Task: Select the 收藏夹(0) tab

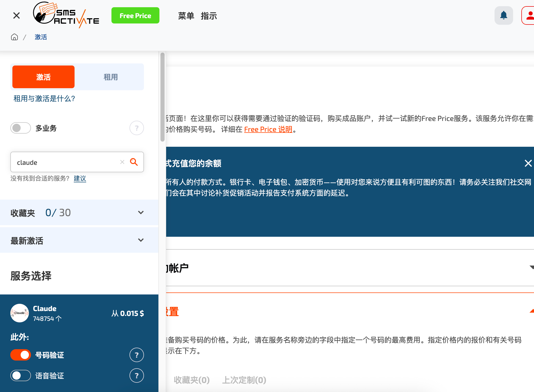Action: point(192,380)
